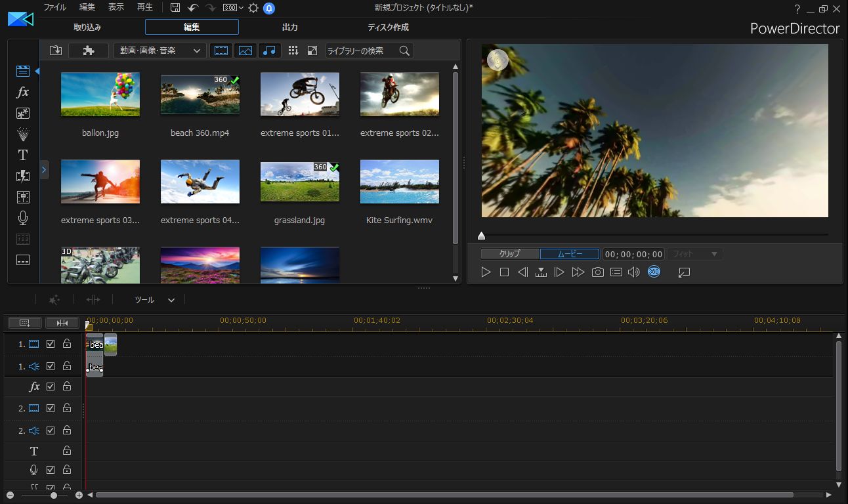848x504 pixels.
Task: Take a snapshot with the camera icon
Action: coord(597,272)
